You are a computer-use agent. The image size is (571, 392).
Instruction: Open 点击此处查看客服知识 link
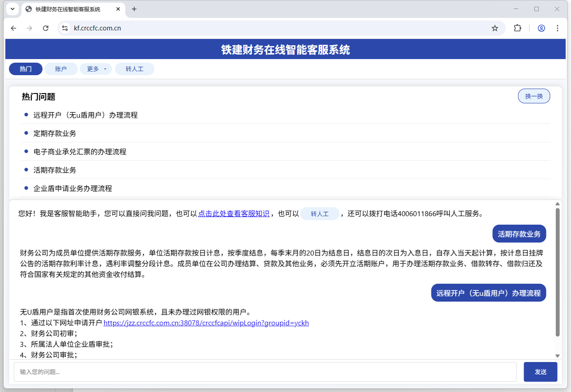[x=234, y=214]
